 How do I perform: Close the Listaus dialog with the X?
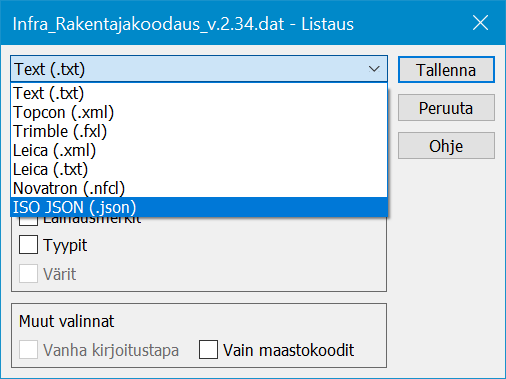(480, 23)
